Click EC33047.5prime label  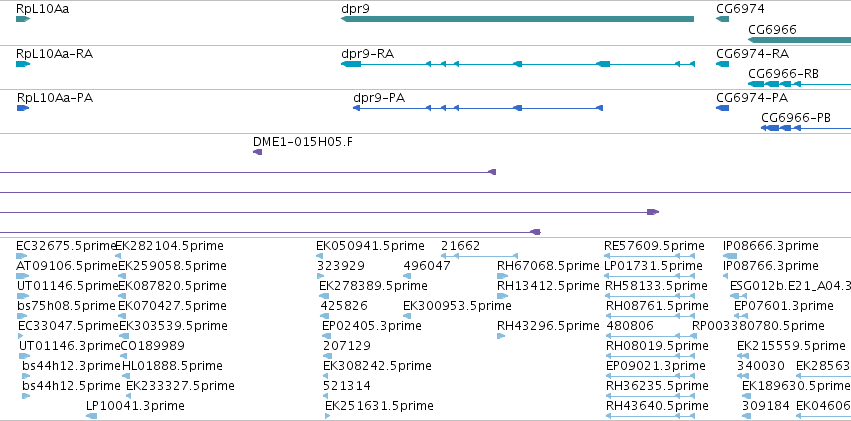[x=67, y=326]
